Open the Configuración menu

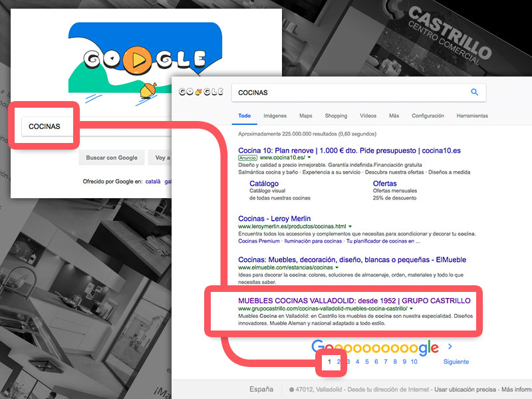428,116
